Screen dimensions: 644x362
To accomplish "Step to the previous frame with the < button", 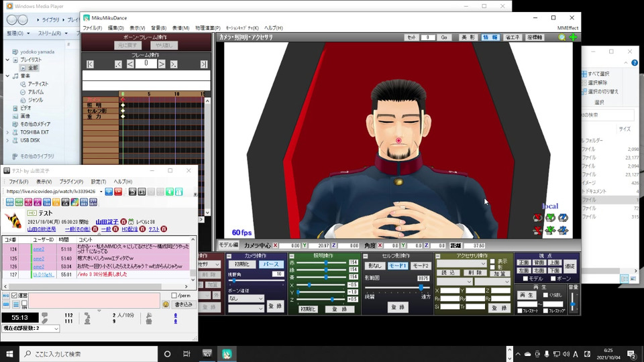I will (129, 64).
